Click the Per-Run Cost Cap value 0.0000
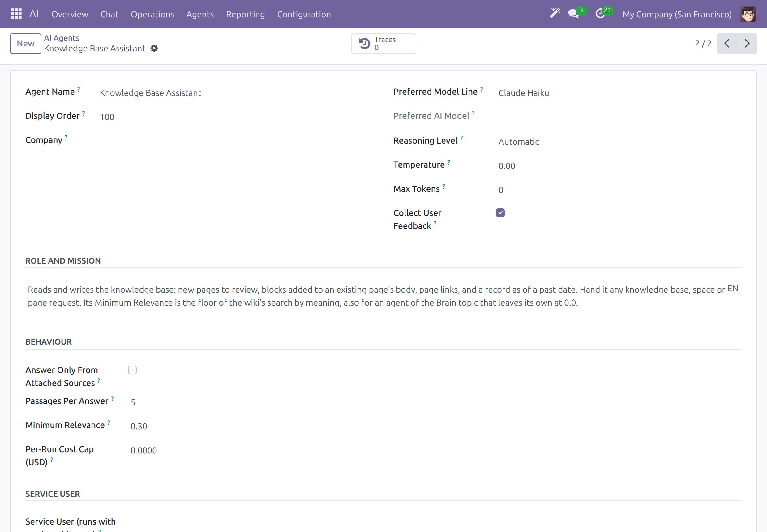 click(x=144, y=450)
